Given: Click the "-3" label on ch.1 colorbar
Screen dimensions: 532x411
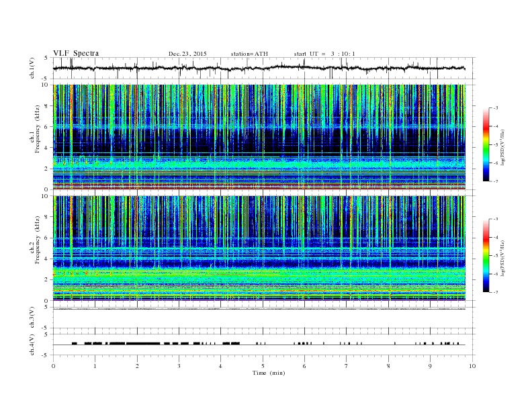Looking at the screenshot, I should (496, 108).
